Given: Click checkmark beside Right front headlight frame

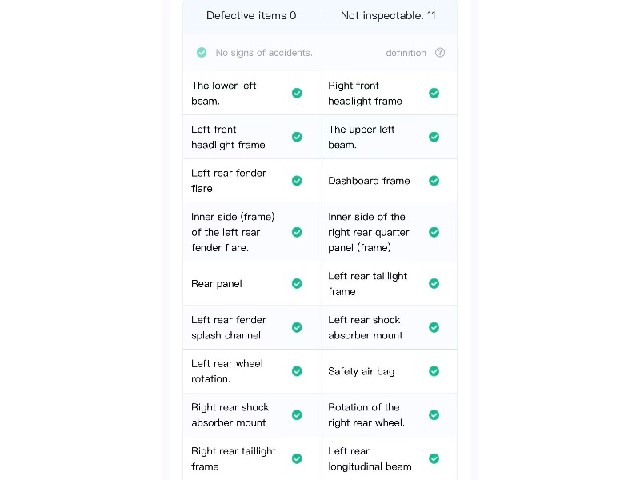Looking at the screenshot, I should pyautogui.click(x=434, y=93).
